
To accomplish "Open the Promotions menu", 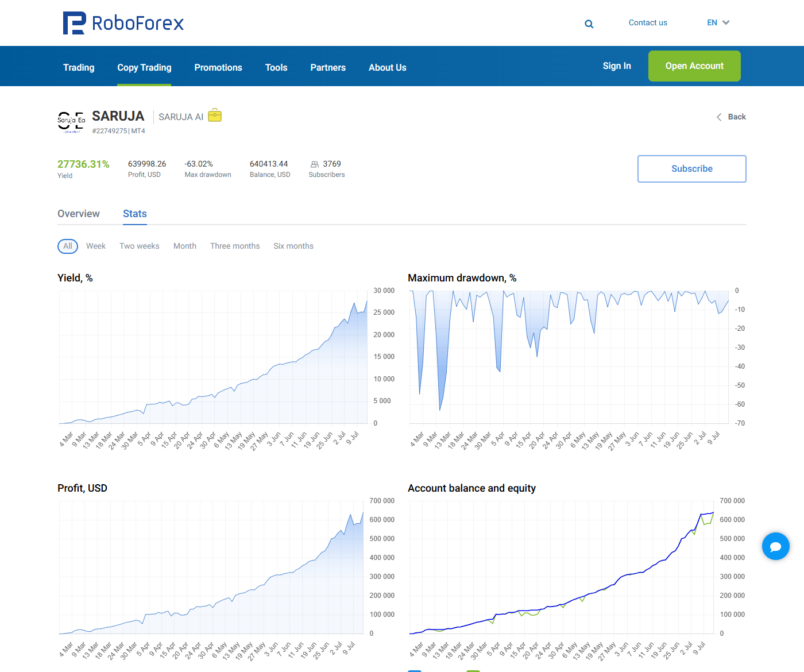I will [218, 67].
